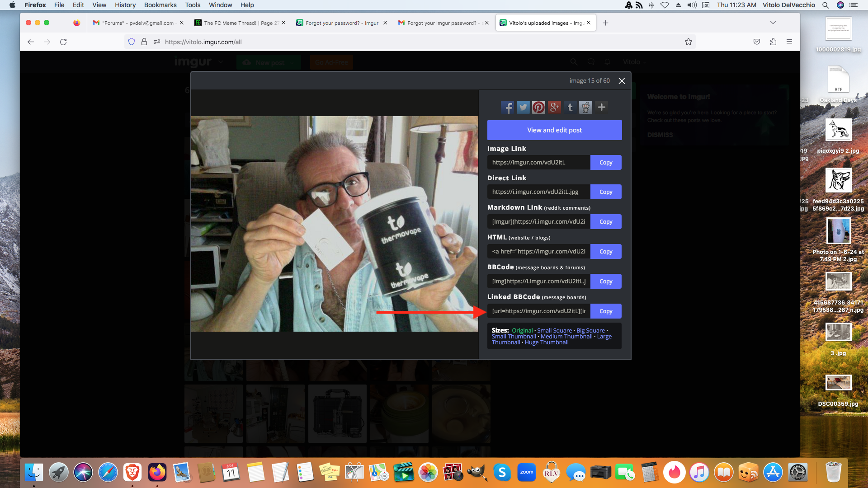Viewport: 868px width, 488px height.
Task: Open Trash from the Dock
Action: pyautogui.click(x=833, y=473)
